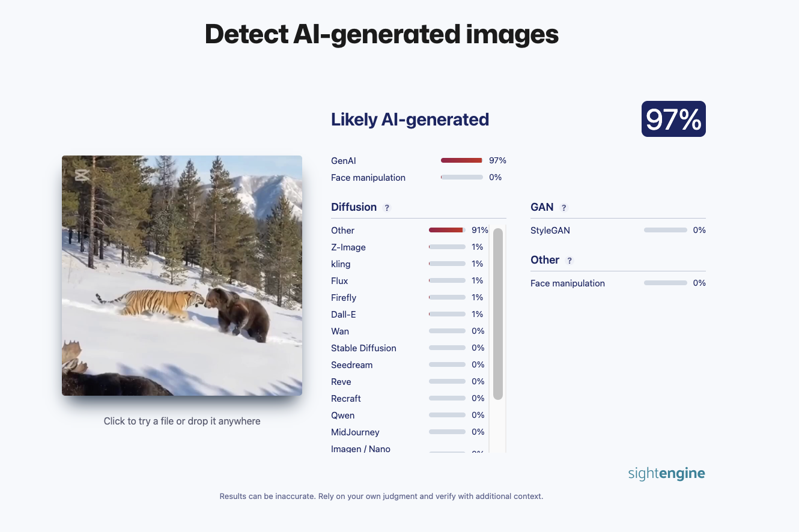Image resolution: width=799 pixels, height=532 pixels.
Task: Select the Stable Diffusion row label
Action: (x=363, y=348)
